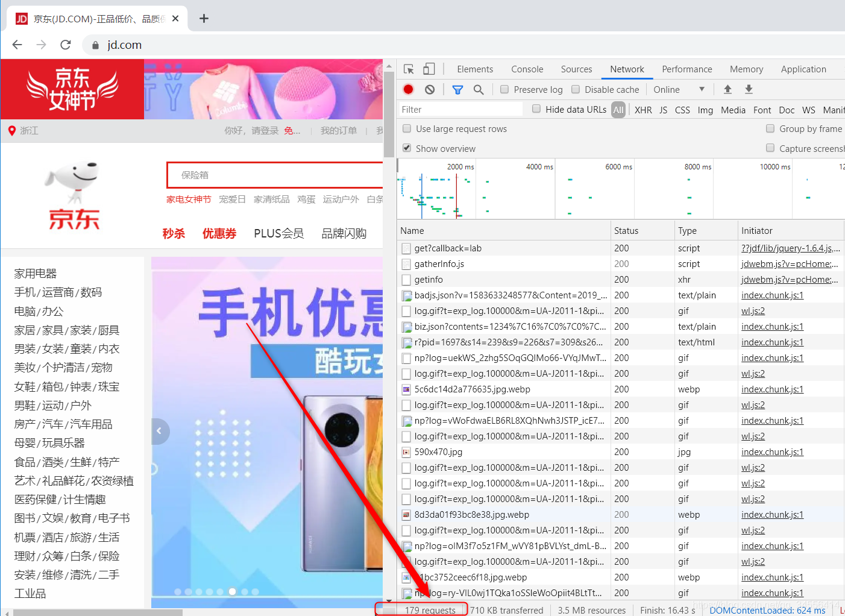Viewport: 845px width, 616px height.
Task: Open 秒杀 link on JD page
Action: point(174,233)
